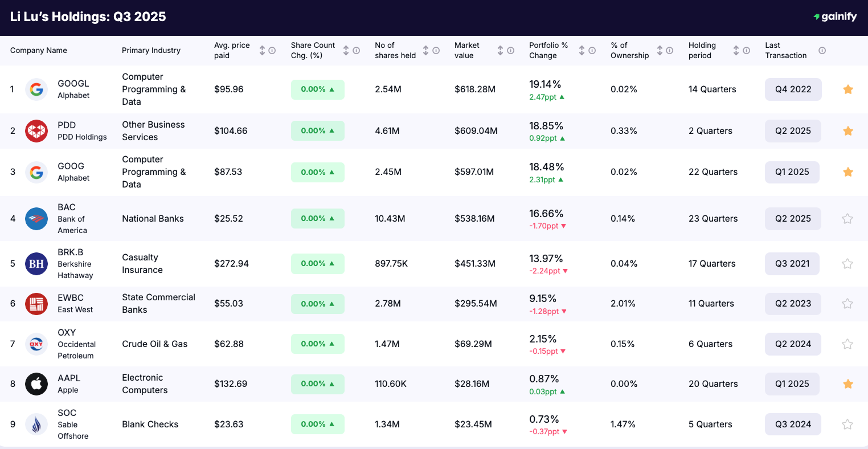Sort the table by Market value

pos(501,50)
